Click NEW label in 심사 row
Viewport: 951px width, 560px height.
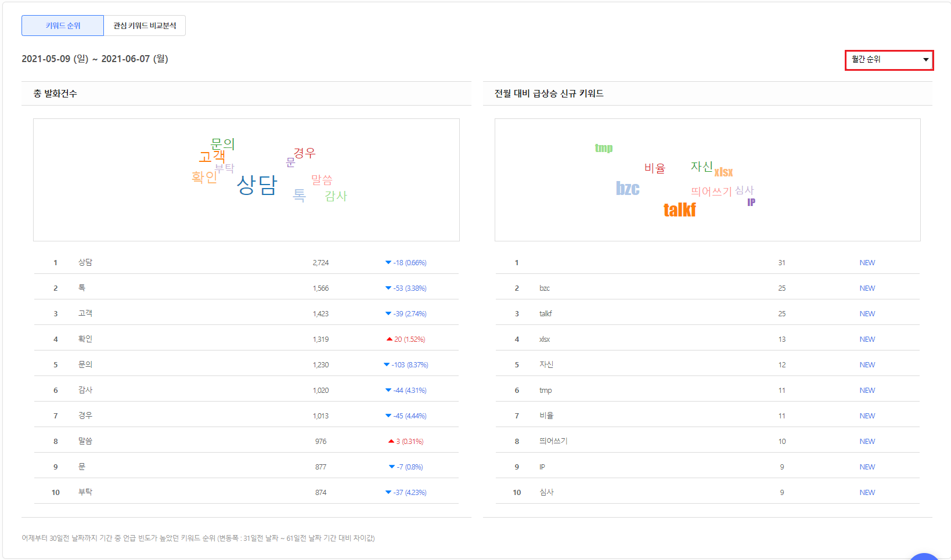(x=867, y=493)
